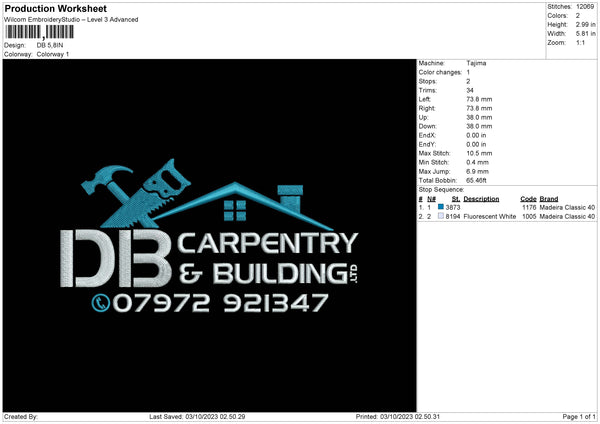Image resolution: width=600 pixels, height=424 pixels.
Task: Click the barcode below the worksheet title
Action: click(x=39, y=32)
